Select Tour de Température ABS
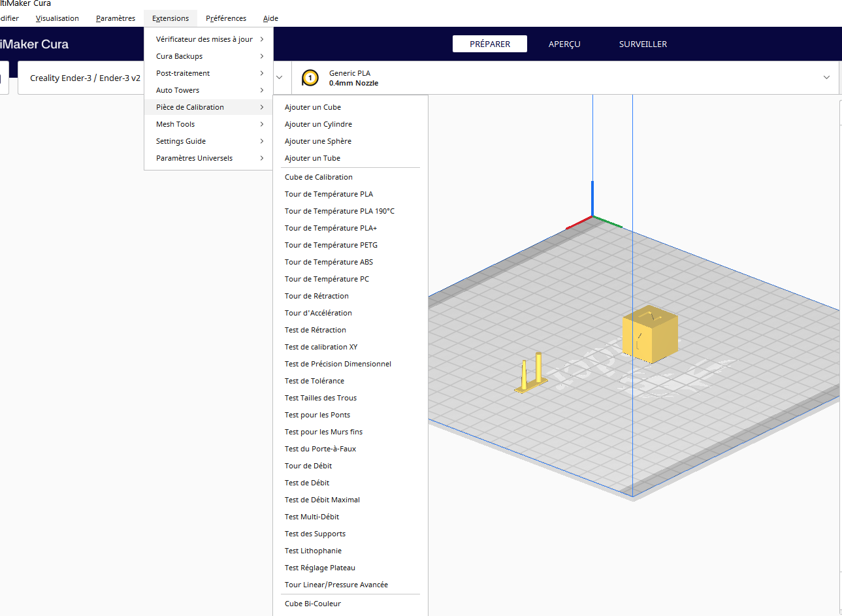Screen dimensions: 842x616 click(350, 262)
